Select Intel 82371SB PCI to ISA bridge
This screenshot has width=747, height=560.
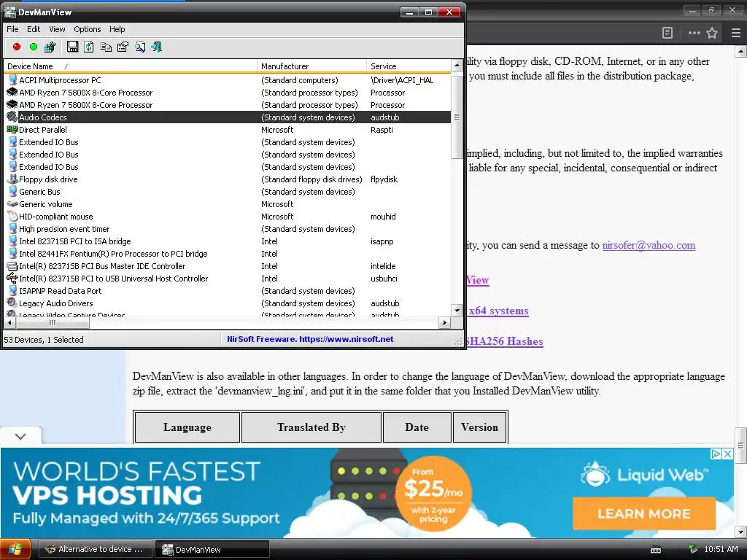[x=228, y=241]
